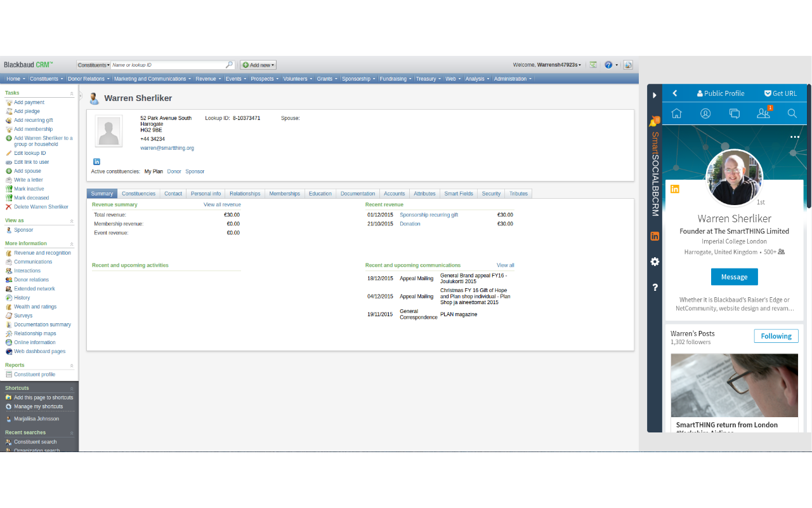812x508 pixels.
Task: Click the LinkedIn icon on constituent record
Action: (96, 162)
